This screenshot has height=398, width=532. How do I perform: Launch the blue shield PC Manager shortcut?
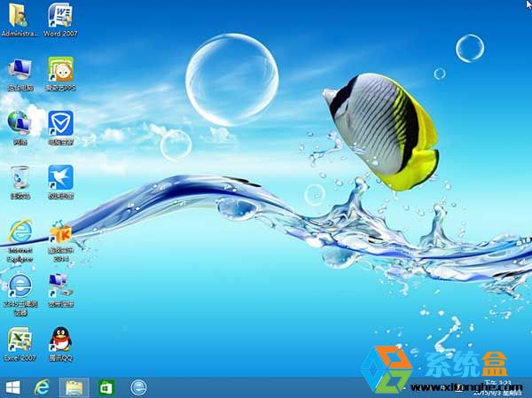click(x=59, y=122)
